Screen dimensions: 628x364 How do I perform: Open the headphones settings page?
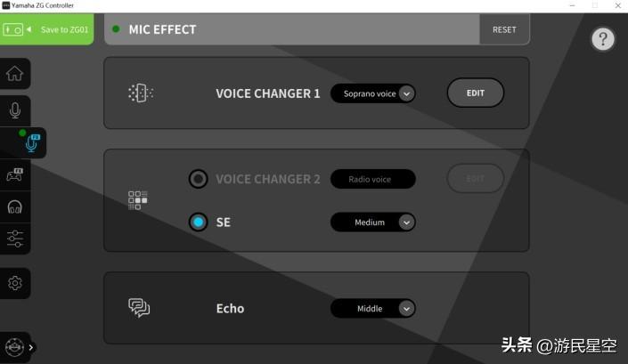click(x=15, y=206)
